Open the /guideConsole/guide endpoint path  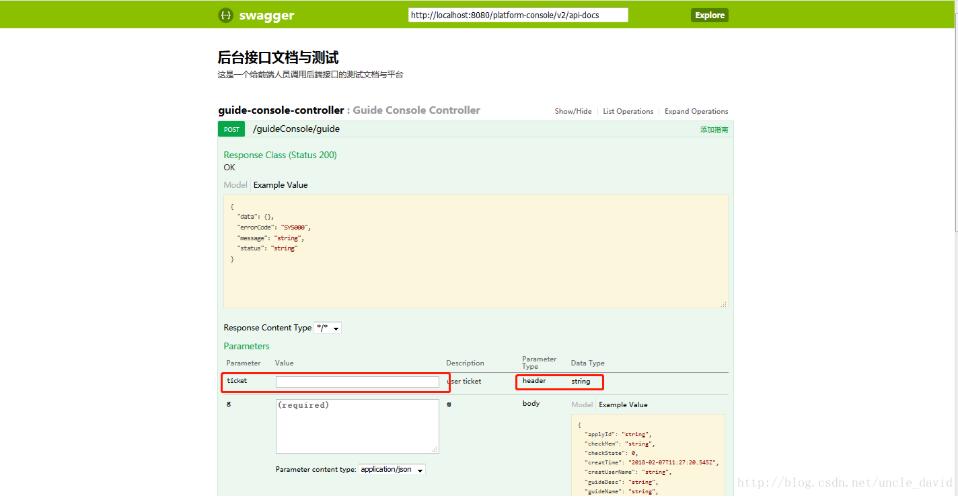click(296, 129)
